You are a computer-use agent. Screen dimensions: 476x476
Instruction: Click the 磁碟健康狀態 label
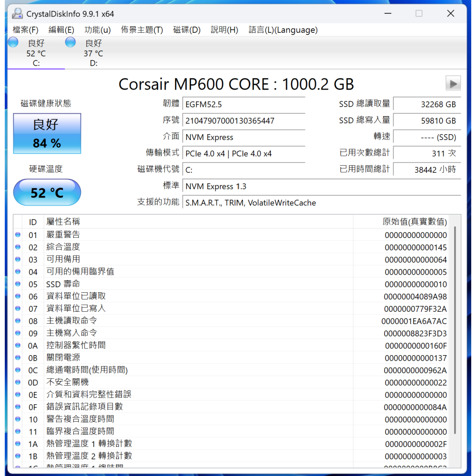(46, 103)
